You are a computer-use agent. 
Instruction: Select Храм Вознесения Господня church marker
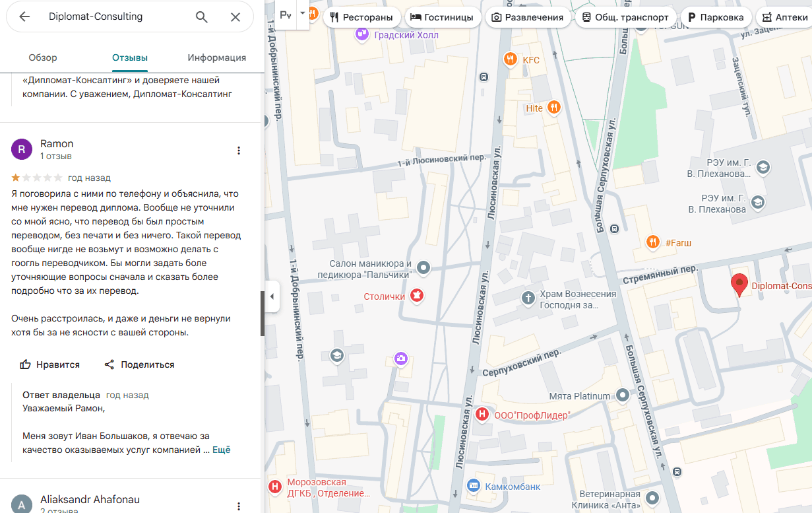[528, 298]
